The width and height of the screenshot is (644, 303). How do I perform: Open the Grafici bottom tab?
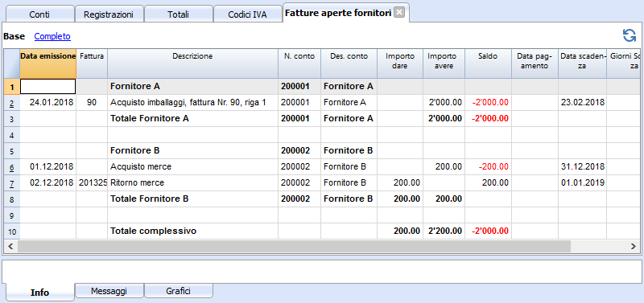178,291
